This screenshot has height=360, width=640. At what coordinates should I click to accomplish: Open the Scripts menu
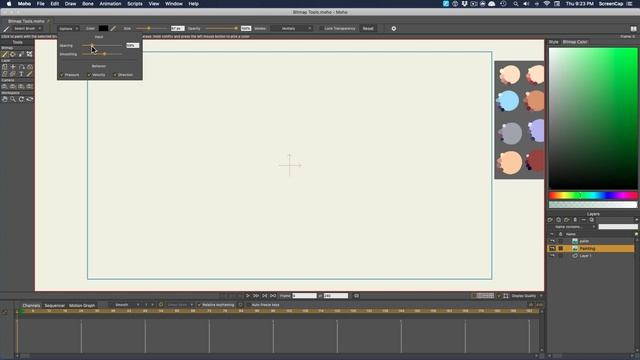[x=135, y=4]
